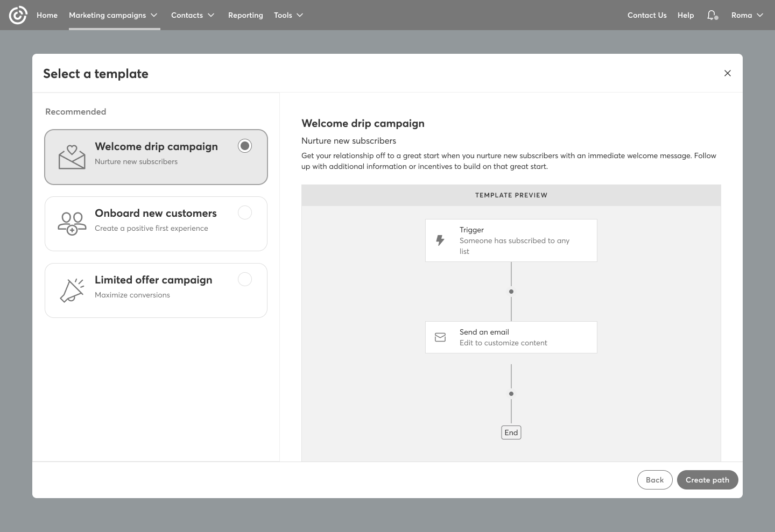Click the megaphone Limited offer icon
Viewport: 775px width, 532px height.
click(x=72, y=290)
